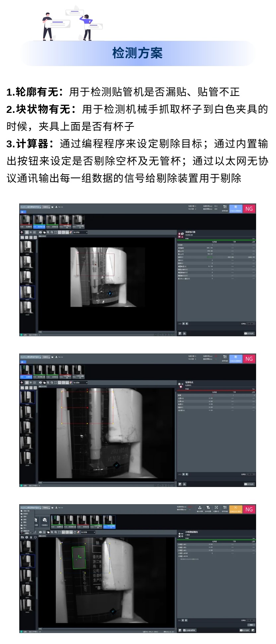This screenshot has height=644, width=276.
Task: Enable 3D view in the middle screenshot
Action: [31, 382]
